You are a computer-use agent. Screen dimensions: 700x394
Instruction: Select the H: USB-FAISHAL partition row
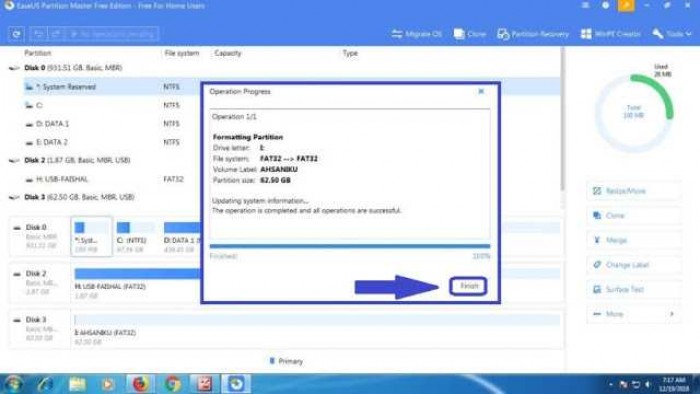(x=112, y=179)
